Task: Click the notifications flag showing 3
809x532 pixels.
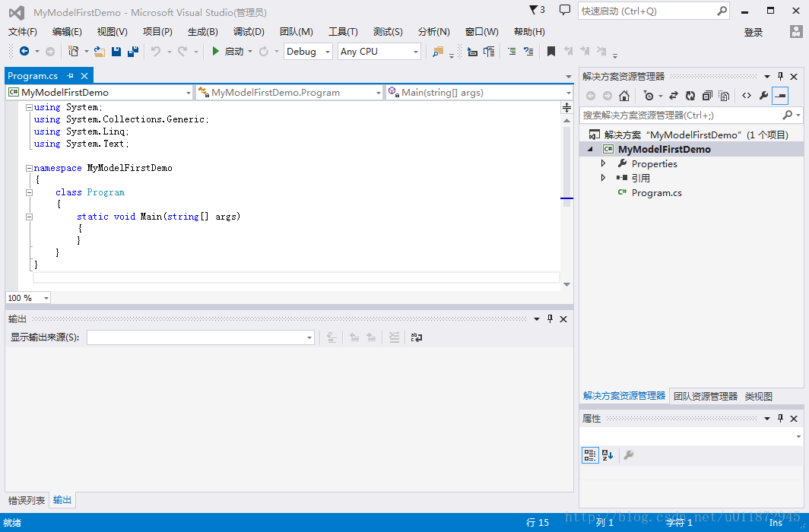Action: click(537, 10)
